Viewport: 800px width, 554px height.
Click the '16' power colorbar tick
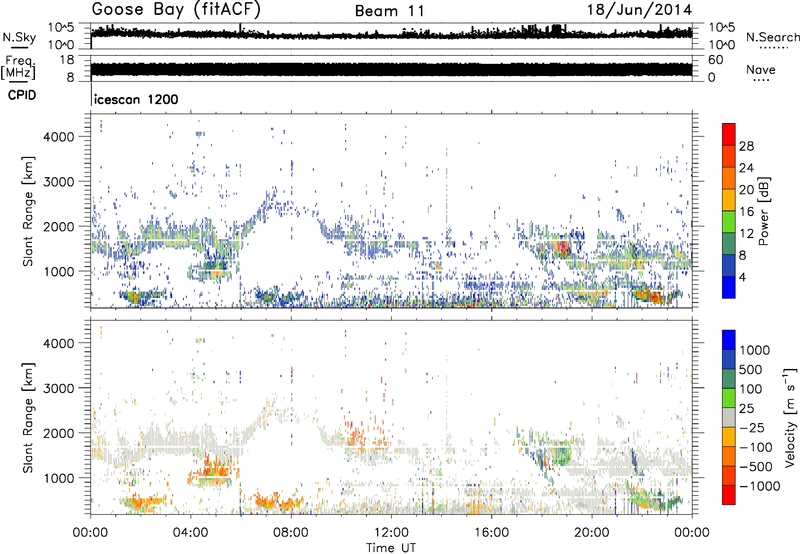coord(746,212)
